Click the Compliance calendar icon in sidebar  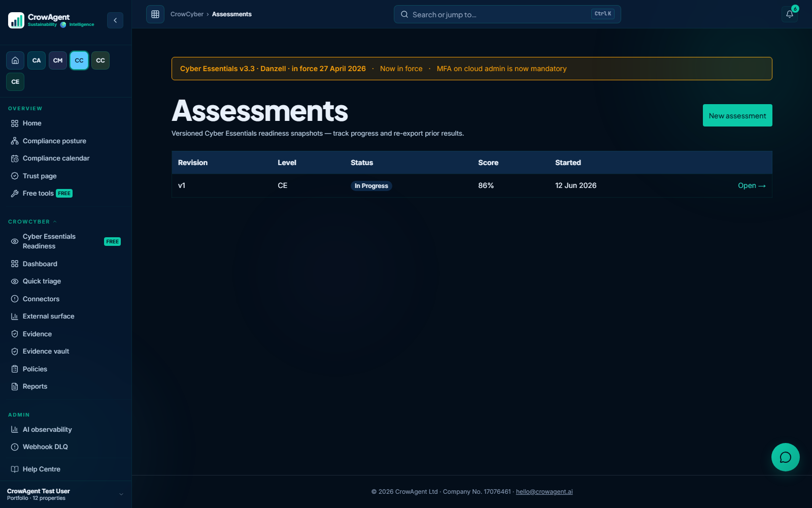pos(15,158)
